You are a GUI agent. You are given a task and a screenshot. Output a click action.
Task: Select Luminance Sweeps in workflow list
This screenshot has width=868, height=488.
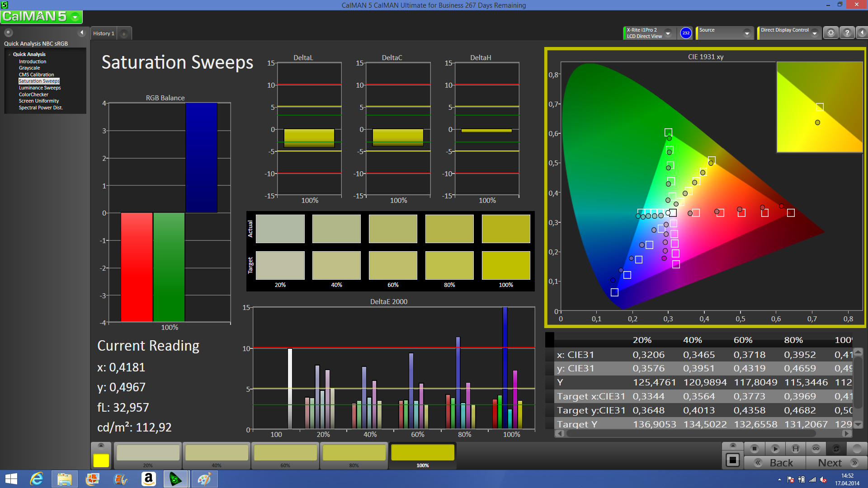(40, 88)
